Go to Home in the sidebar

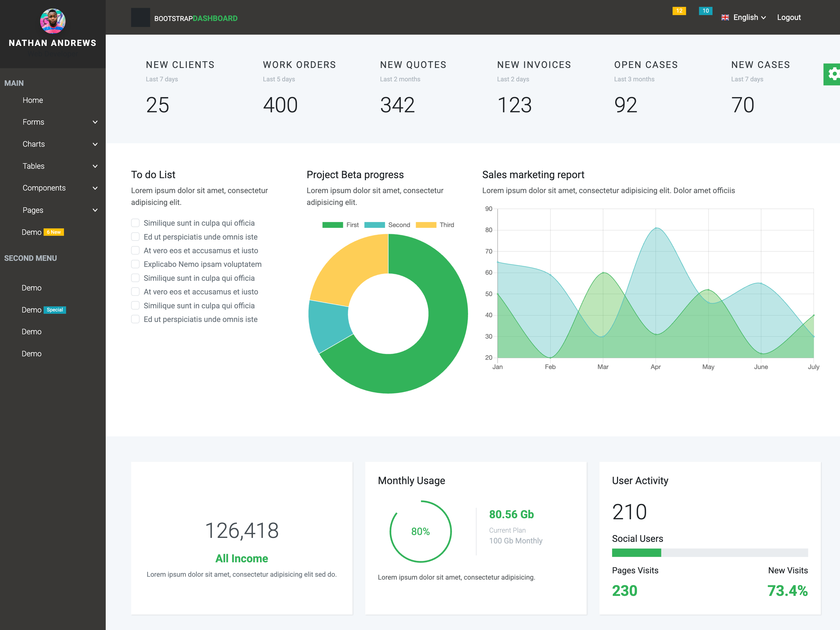tap(33, 100)
